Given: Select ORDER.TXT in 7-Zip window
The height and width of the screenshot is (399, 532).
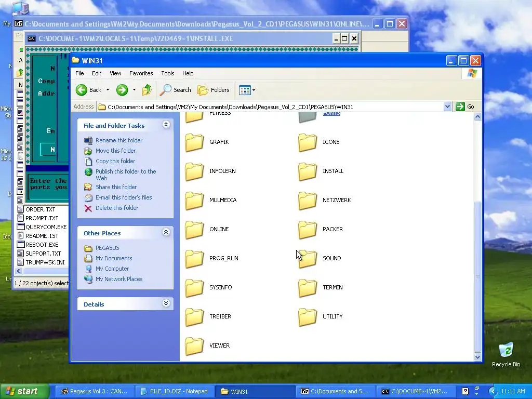Looking at the screenshot, I should coord(40,210).
